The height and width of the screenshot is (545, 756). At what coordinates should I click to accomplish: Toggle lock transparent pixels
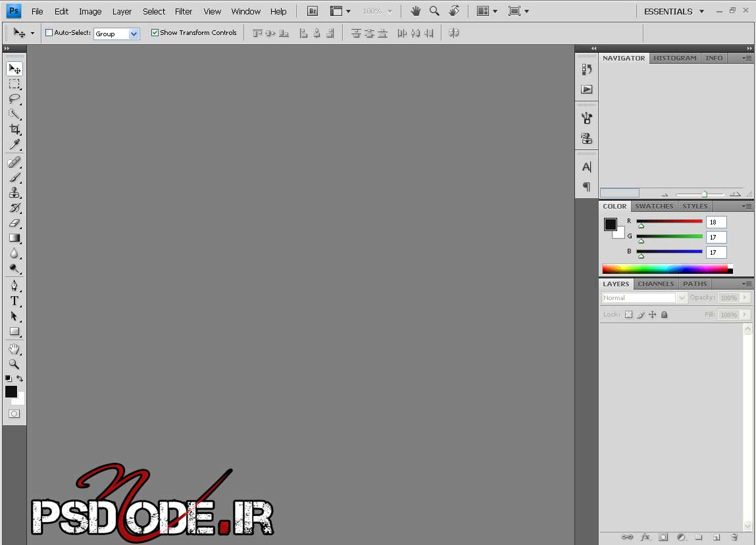point(628,315)
